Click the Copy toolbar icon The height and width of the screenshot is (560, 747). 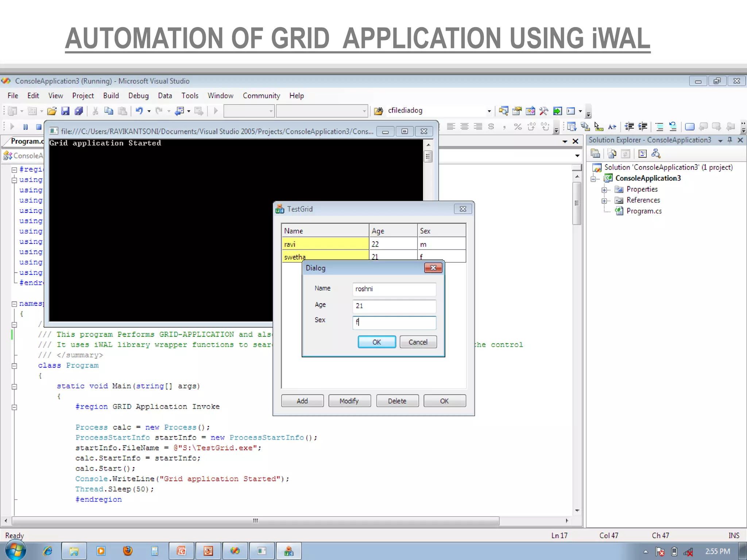tap(109, 111)
